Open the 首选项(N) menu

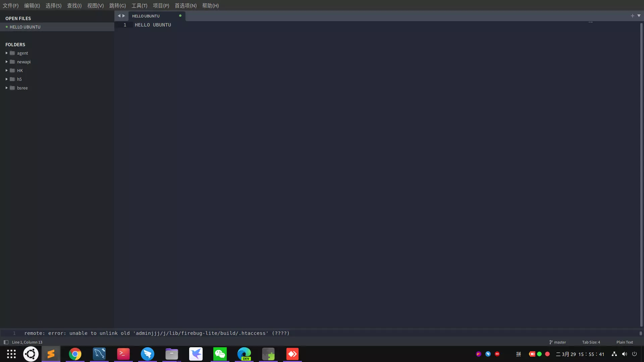point(186,6)
